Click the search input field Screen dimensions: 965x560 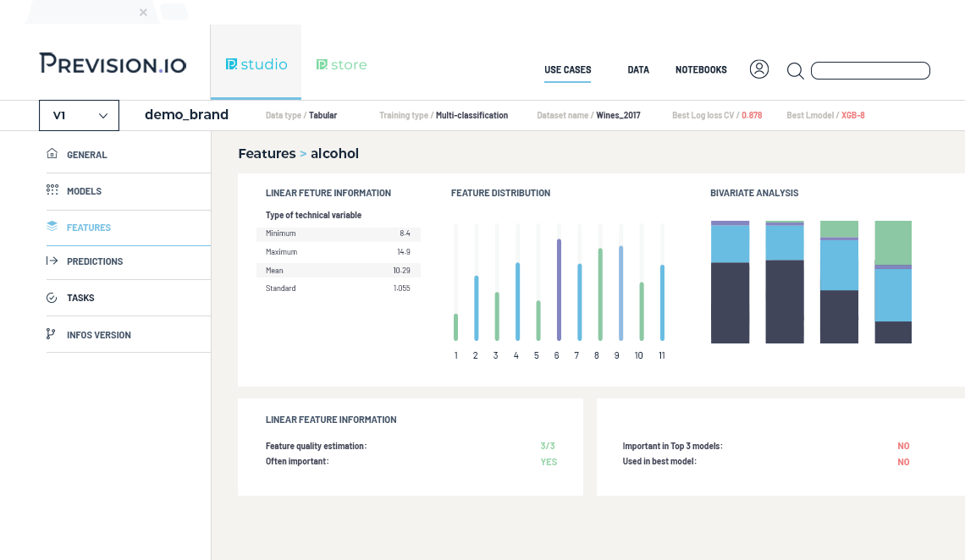click(x=870, y=71)
